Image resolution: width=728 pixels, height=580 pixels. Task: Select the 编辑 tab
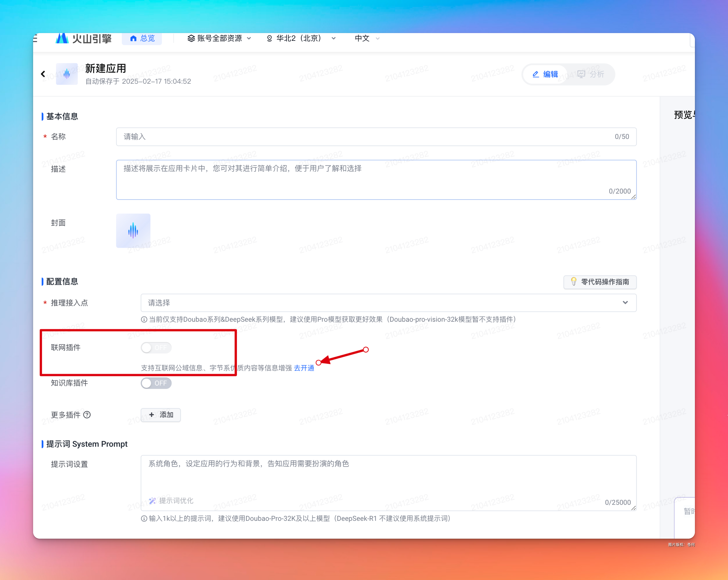click(545, 74)
